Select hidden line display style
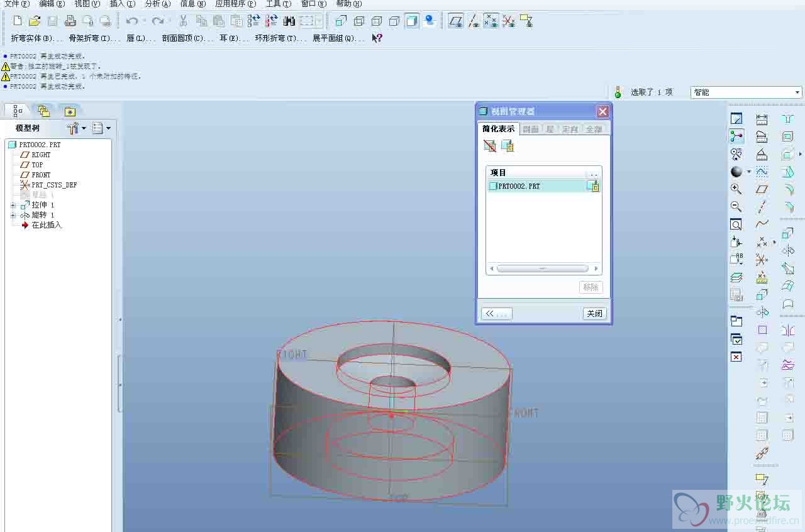 tap(377, 21)
